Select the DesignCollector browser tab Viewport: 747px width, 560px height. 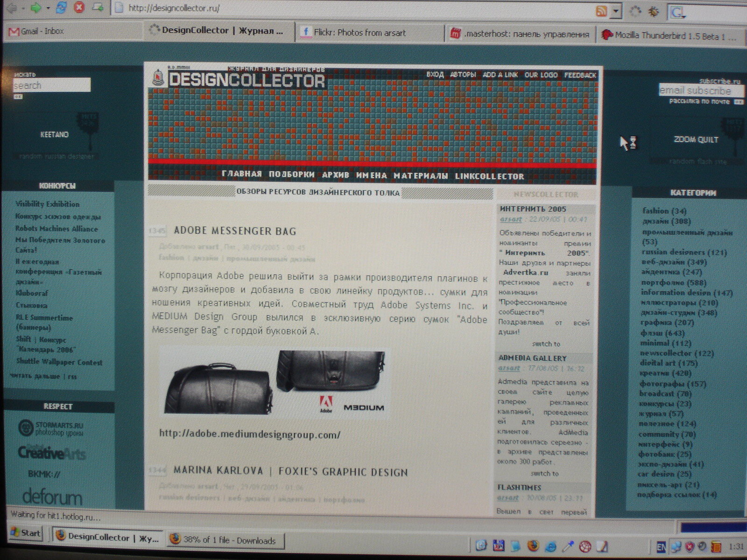(x=218, y=31)
